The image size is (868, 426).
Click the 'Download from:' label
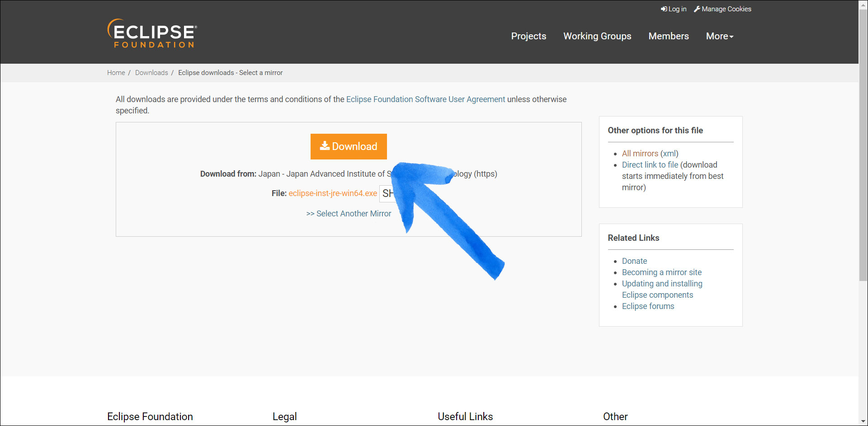click(228, 174)
